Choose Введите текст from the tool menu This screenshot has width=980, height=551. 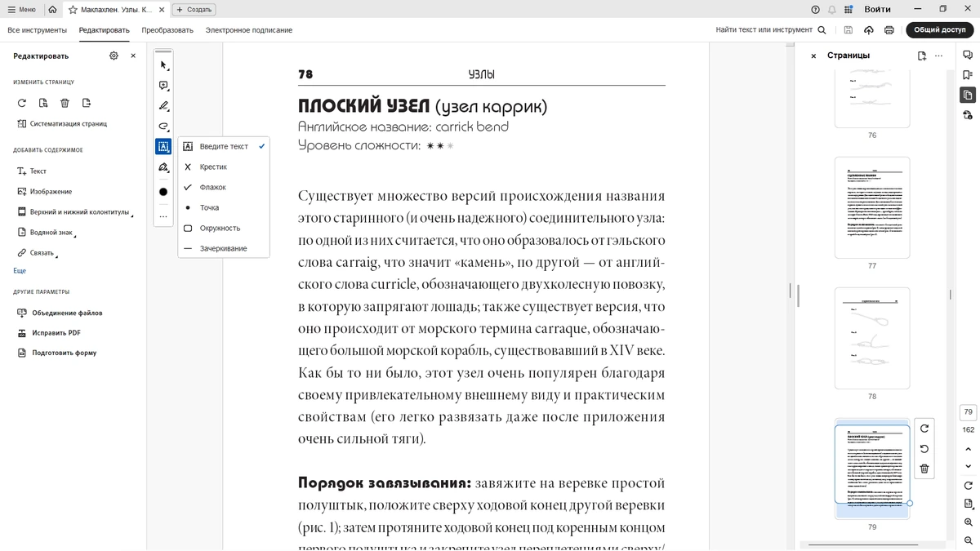[x=224, y=146]
